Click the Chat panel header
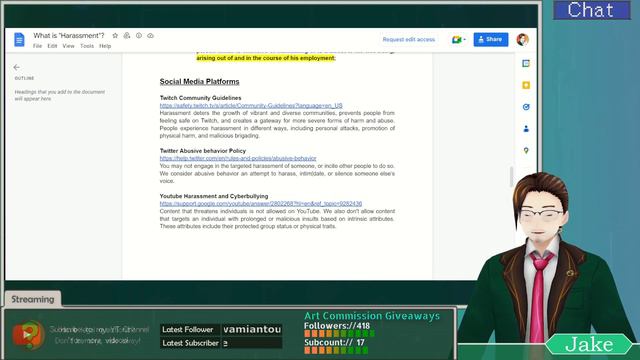The width and height of the screenshot is (640, 360). (x=592, y=10)
